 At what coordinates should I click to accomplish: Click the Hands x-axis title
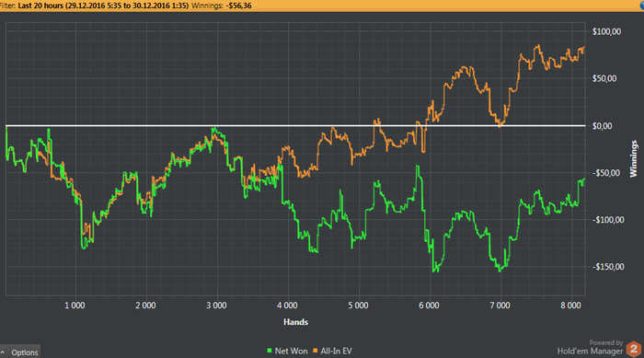click(295, 322)
